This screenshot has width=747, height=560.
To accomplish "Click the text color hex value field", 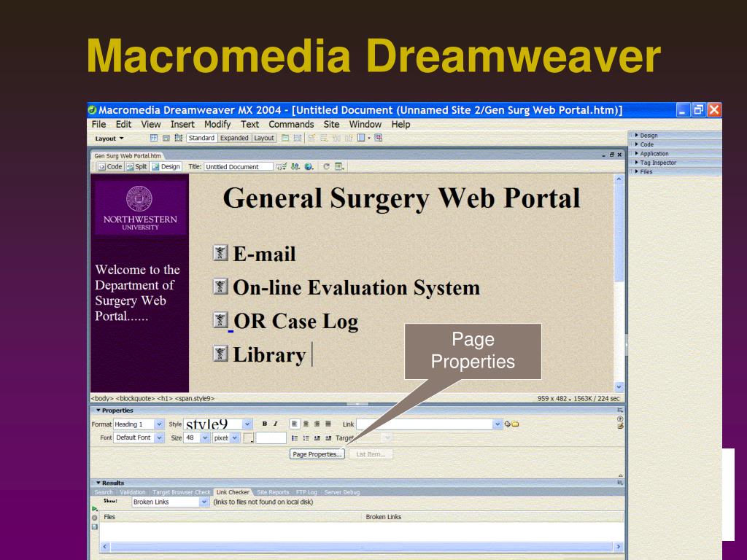I will (x=271, y=438).
